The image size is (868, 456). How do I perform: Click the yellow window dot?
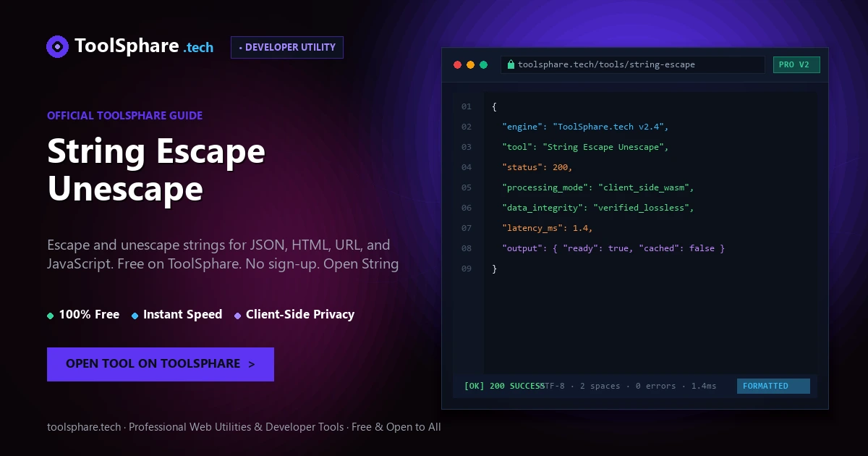(x=470, y=64)
